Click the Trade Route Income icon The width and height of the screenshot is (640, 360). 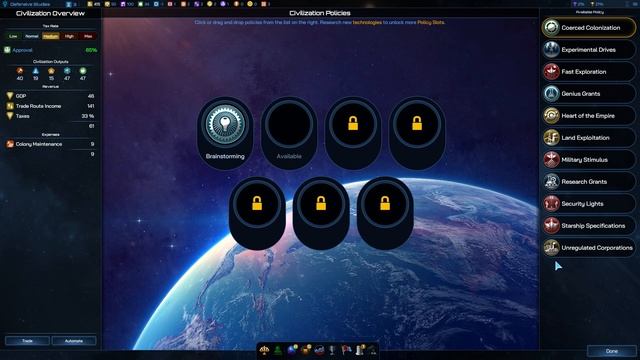(x=10, y=106)
